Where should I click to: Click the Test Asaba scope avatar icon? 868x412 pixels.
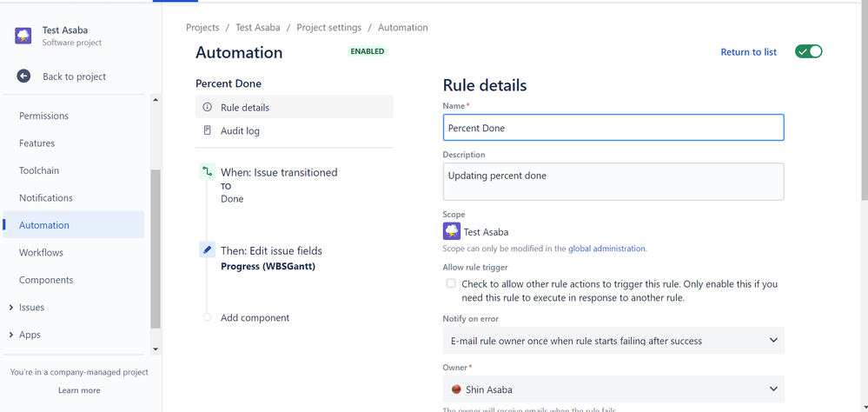click(x=452, y=231)
